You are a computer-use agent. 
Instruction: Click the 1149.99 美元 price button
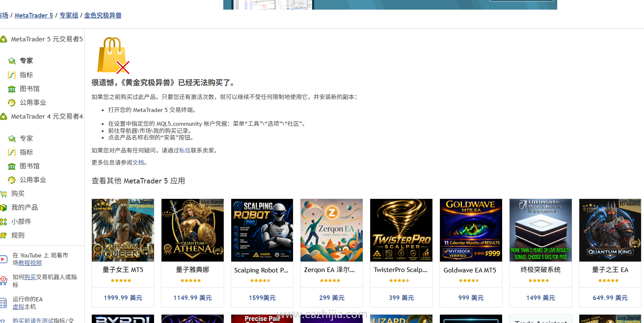[192, 298]
